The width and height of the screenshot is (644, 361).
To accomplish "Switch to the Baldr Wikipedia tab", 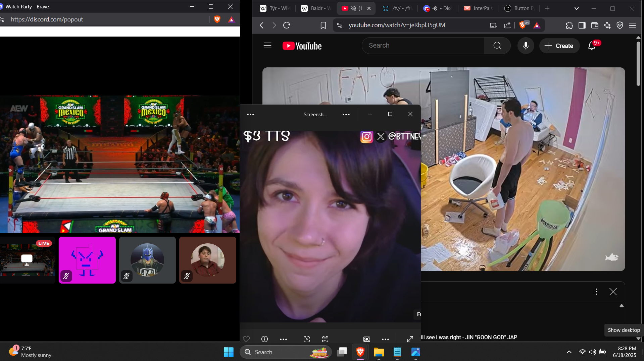I will [316, 8].
